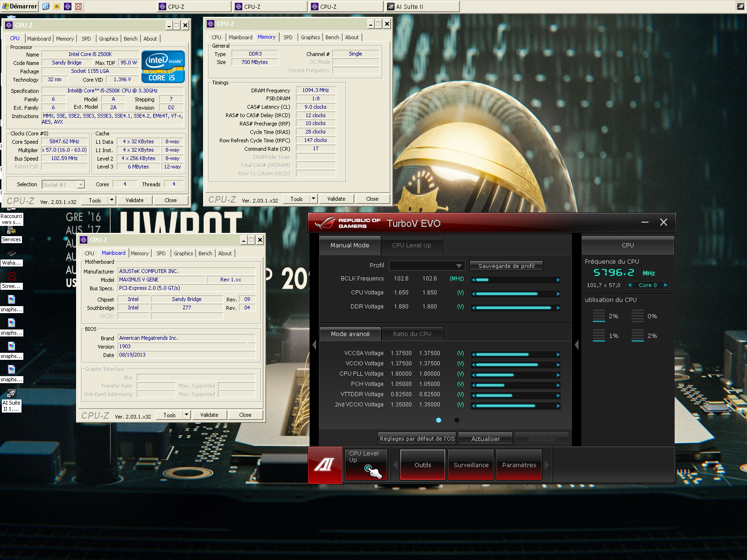Open the Outils menu button
The width and height of the screenshot is (747, 560).
(423, 465)
